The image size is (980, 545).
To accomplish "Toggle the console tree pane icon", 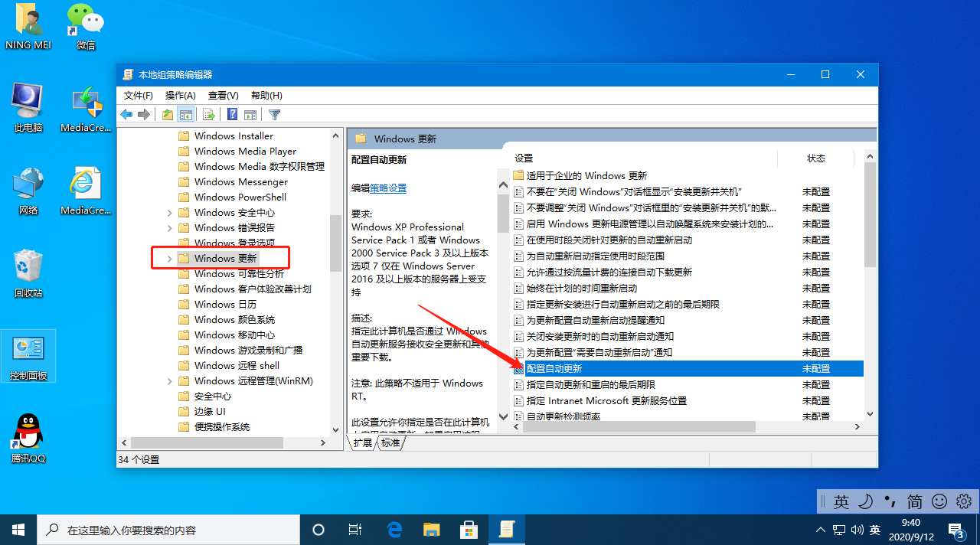I will 186,114.
